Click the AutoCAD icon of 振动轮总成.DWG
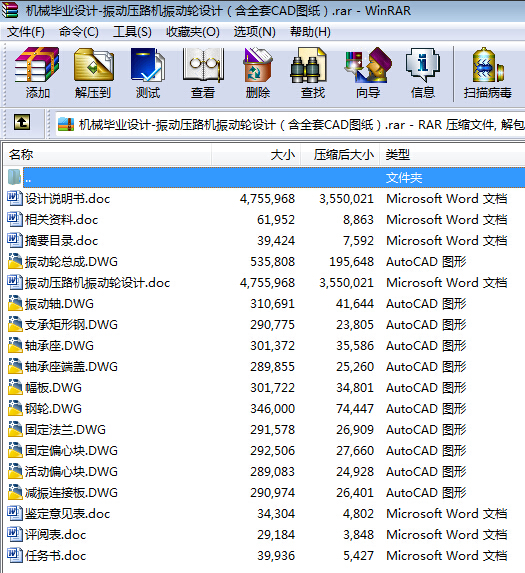Viewport: 525px width, 573px height. pyautogui.click(x=15, y=261)
